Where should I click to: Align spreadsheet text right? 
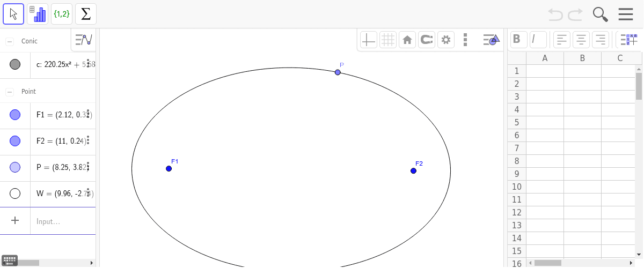[601, 39]
